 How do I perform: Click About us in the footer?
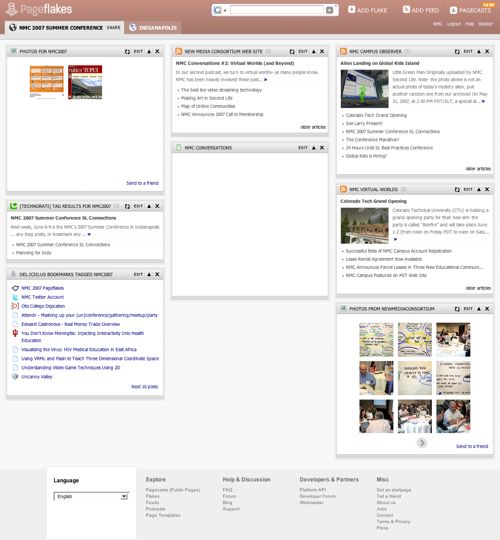tap(386, 502)
